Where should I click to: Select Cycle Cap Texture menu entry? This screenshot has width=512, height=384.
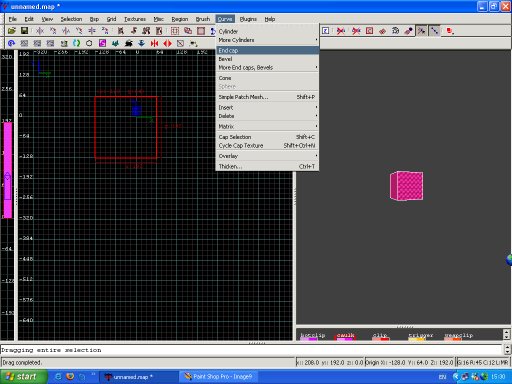(x=267, y=146)
